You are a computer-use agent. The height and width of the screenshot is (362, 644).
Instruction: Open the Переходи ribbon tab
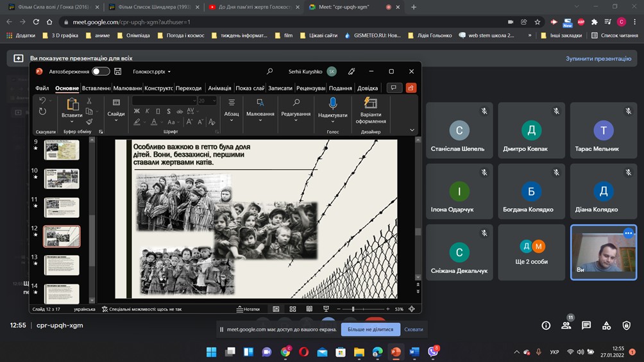pos(189,88)
